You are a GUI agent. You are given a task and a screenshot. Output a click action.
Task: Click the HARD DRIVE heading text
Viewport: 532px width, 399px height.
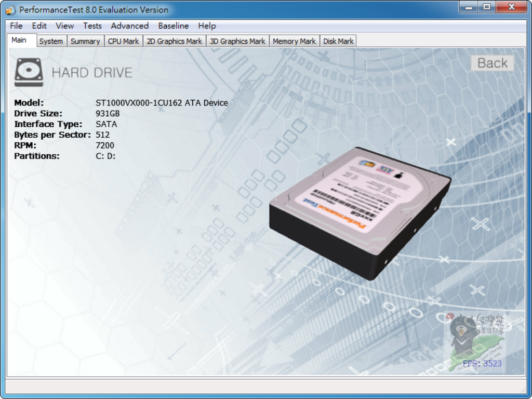[x=92, y=73]
